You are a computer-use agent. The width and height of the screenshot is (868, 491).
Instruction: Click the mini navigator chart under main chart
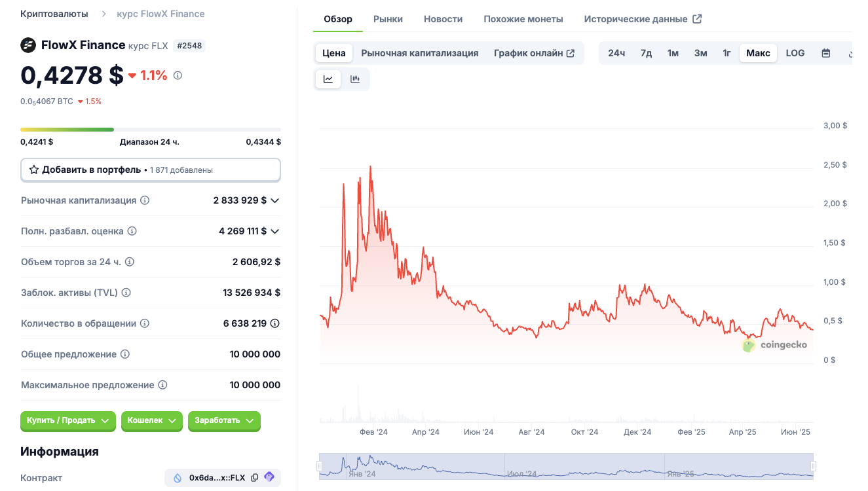pos(567,466)
